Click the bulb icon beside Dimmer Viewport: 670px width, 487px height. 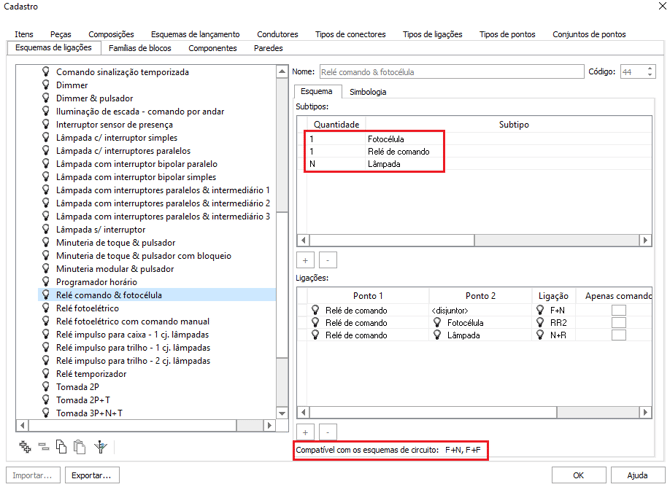coord(45,85)
